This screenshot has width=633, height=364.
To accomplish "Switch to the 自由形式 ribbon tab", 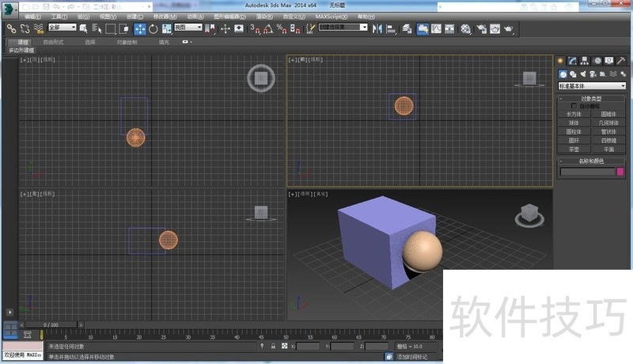I will pos(54,41).
